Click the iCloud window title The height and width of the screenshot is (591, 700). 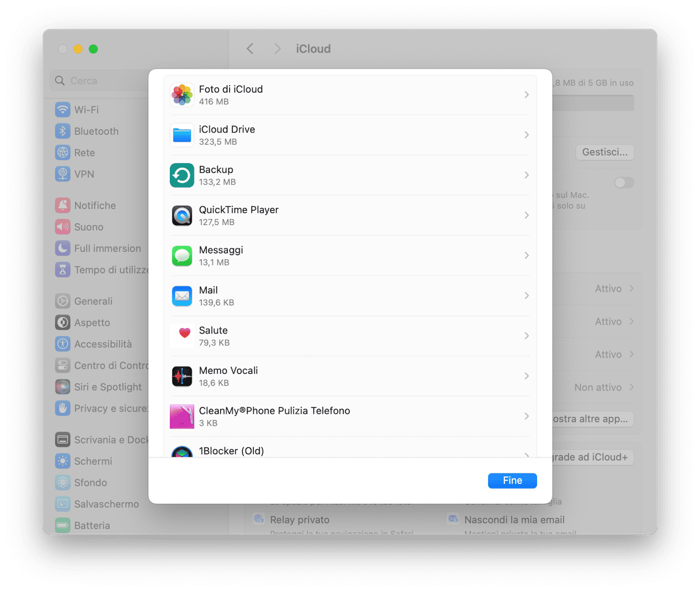[313, 49]
